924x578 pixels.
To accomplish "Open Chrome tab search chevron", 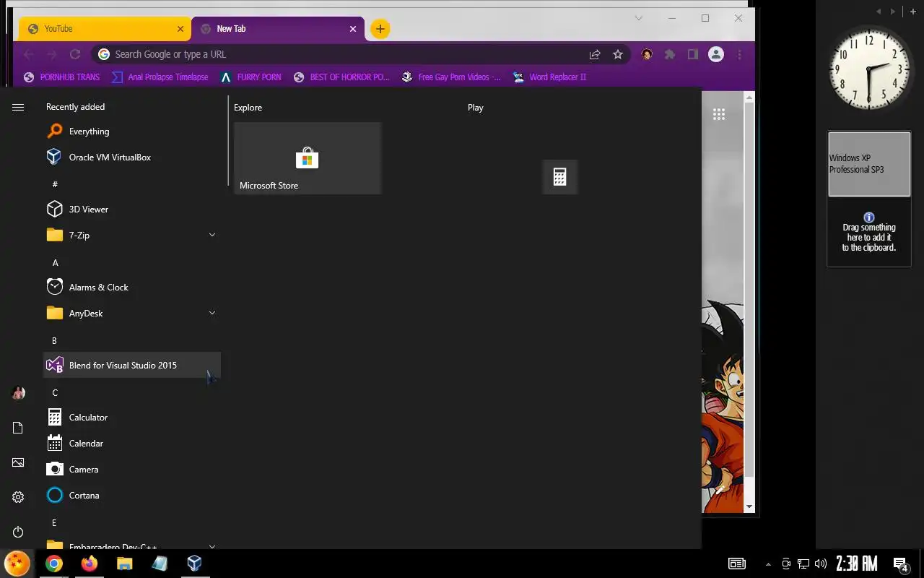I will [x=639, y=18].
